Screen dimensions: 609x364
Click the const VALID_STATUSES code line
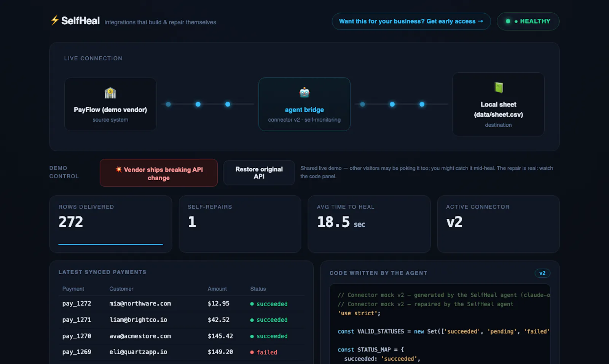(443, 332)
